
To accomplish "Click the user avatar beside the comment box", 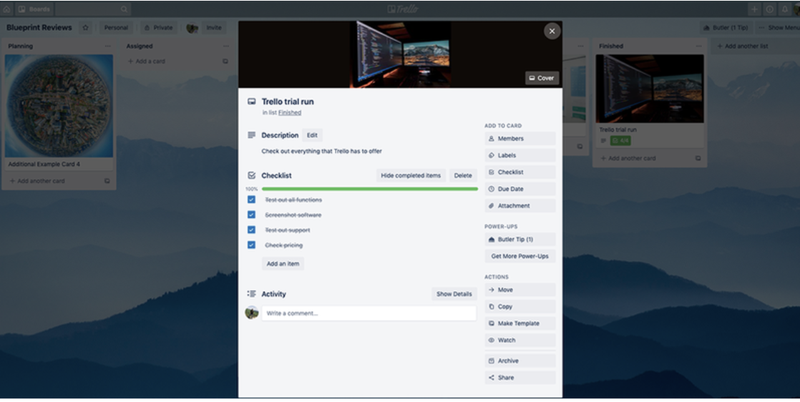I will [x=252, y=313].
